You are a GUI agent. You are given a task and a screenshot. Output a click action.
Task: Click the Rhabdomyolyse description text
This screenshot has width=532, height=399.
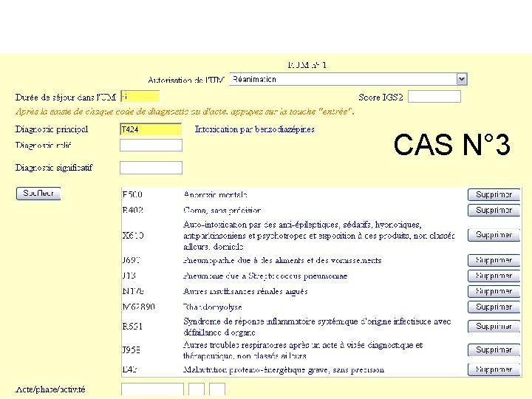[x=213, y=307]
